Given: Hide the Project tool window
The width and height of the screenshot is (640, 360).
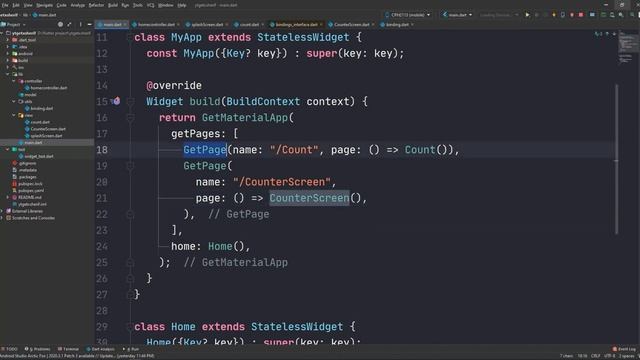Looking at the screenshot, I should [89, 24].
